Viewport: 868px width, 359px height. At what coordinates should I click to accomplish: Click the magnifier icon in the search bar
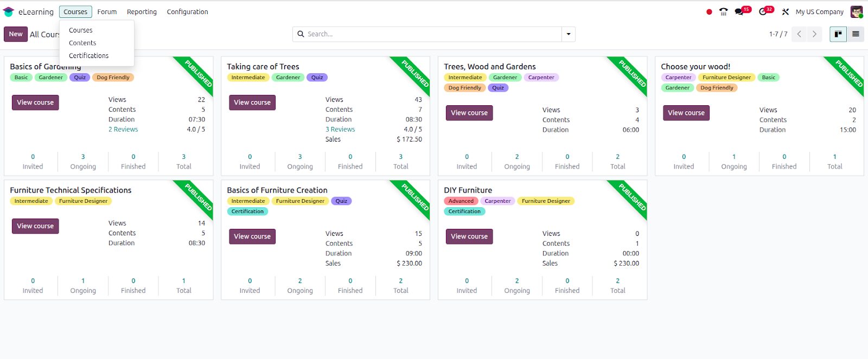301,34
